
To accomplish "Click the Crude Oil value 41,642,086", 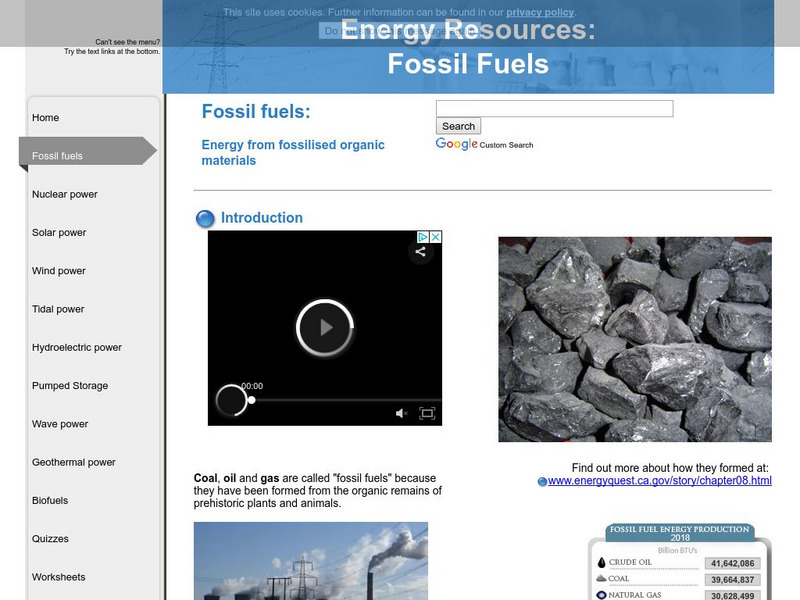I will click(733, 563).
